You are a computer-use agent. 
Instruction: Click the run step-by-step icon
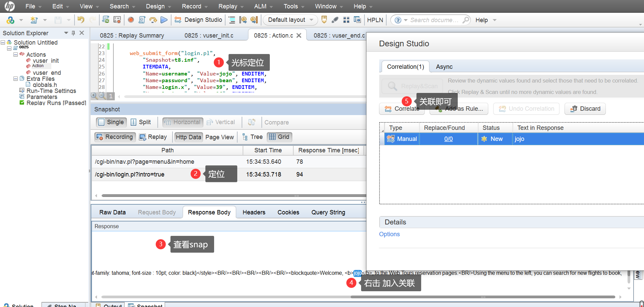click(153, 20)
